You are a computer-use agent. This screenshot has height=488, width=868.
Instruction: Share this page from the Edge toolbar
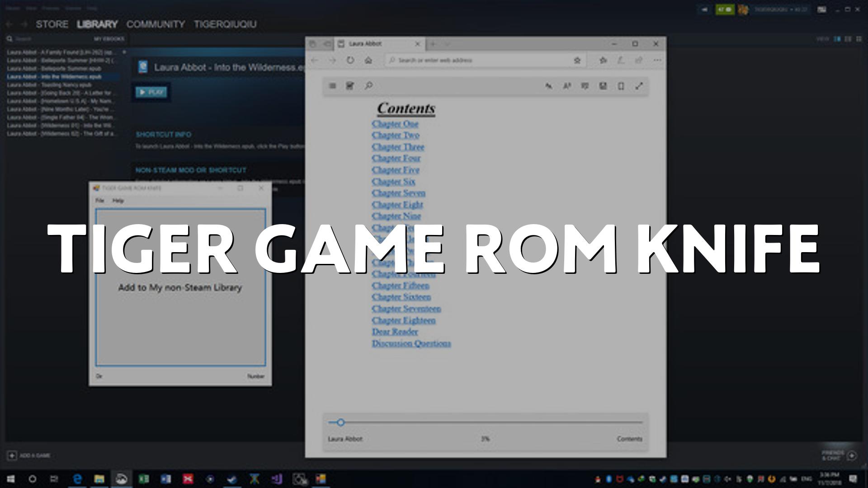[x=639, y=60]
